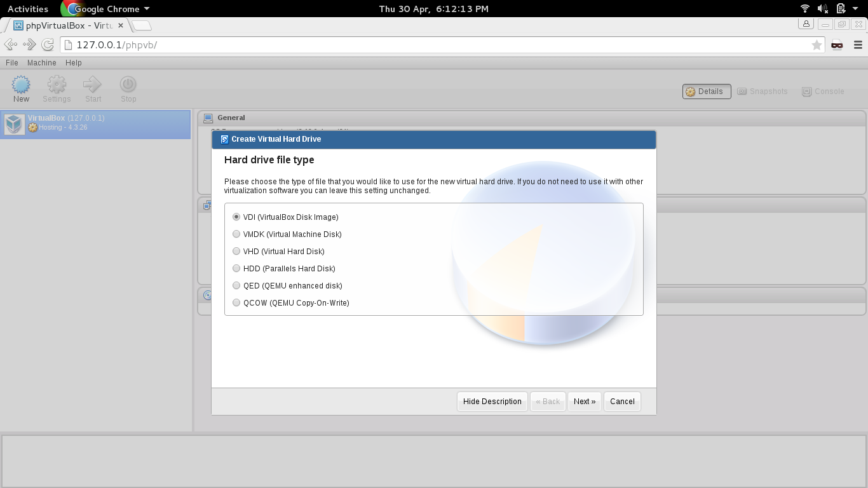868x488 pixels.
Task: Click the browser forward arrow
Action: coord(29,44)
